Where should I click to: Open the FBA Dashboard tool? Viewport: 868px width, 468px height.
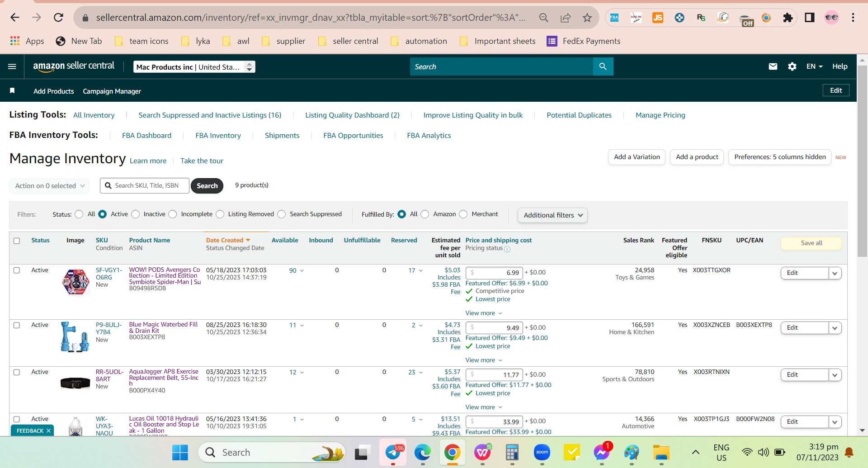pos(146,135)
